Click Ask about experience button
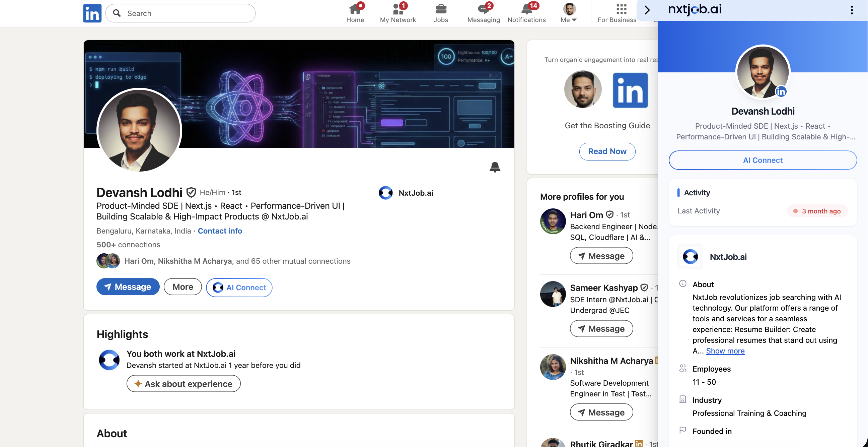 pyautogui.click(x=183, y=384)
